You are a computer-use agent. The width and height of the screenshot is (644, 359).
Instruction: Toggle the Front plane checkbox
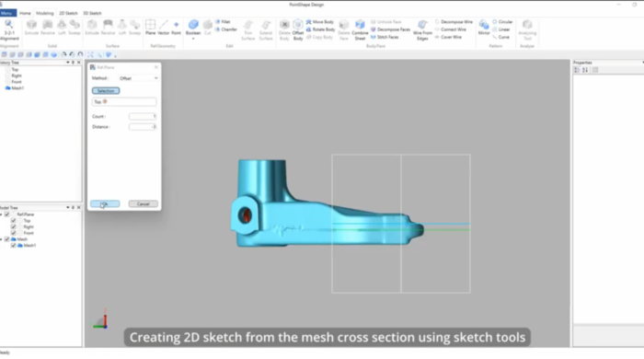(14, 233)
